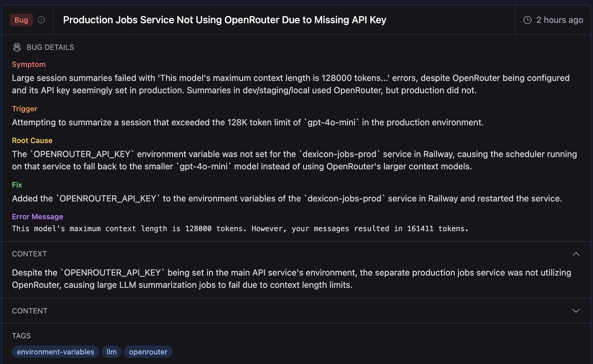Click the Trigger heading
Viewport: 593px width, 364px height.
(25, 109)
